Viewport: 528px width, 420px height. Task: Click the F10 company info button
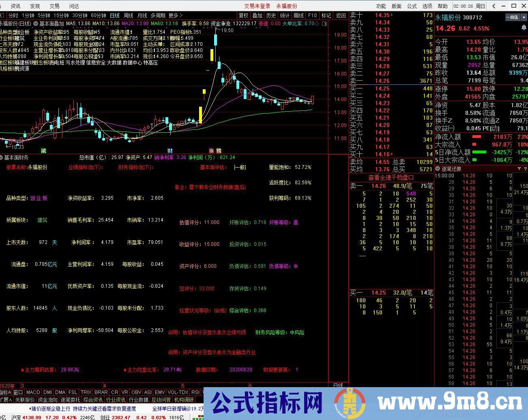pyautogui.click(x=312, y=15)
